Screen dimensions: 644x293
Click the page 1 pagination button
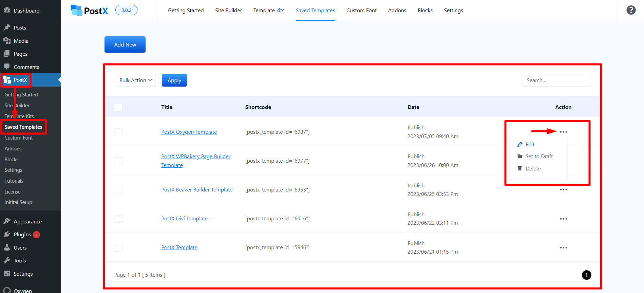click(586, 275)
